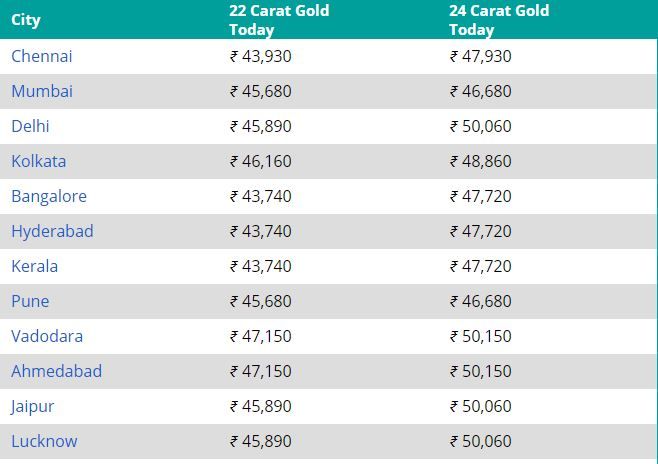Open the Chennai city link
Image resolution: width=658 pixels, height=464 pixels.
click(x=42, y=56)
